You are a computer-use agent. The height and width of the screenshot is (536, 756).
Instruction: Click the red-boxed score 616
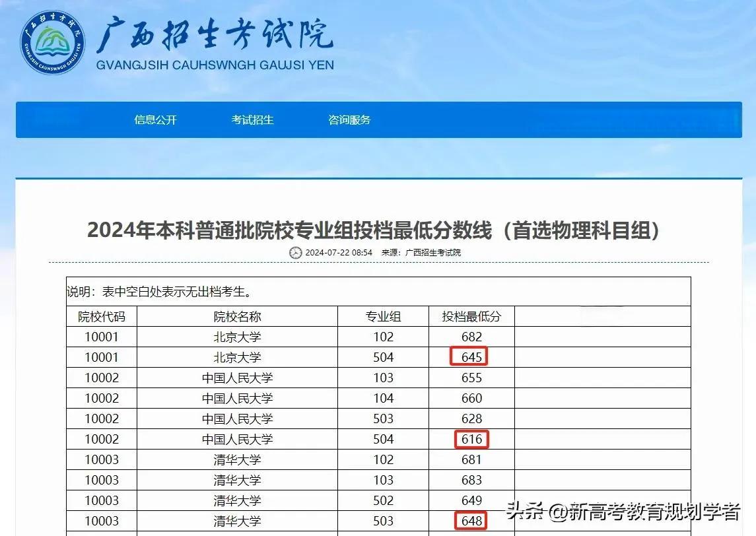(x=471, y=439)
